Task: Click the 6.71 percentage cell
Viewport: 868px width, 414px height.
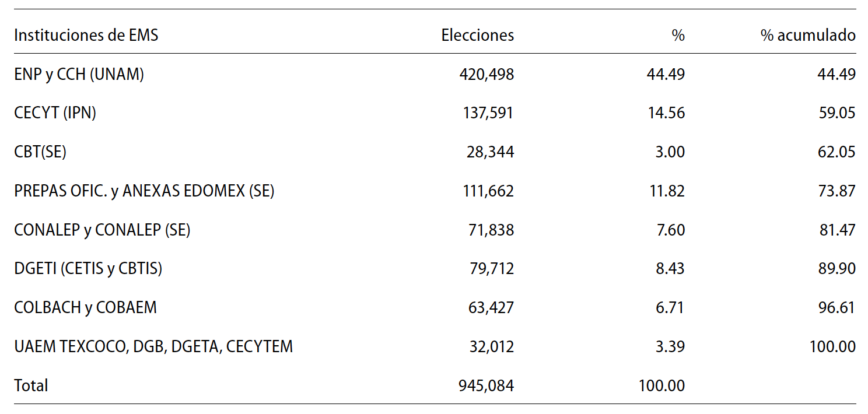Action: click(x=670, y=308)
